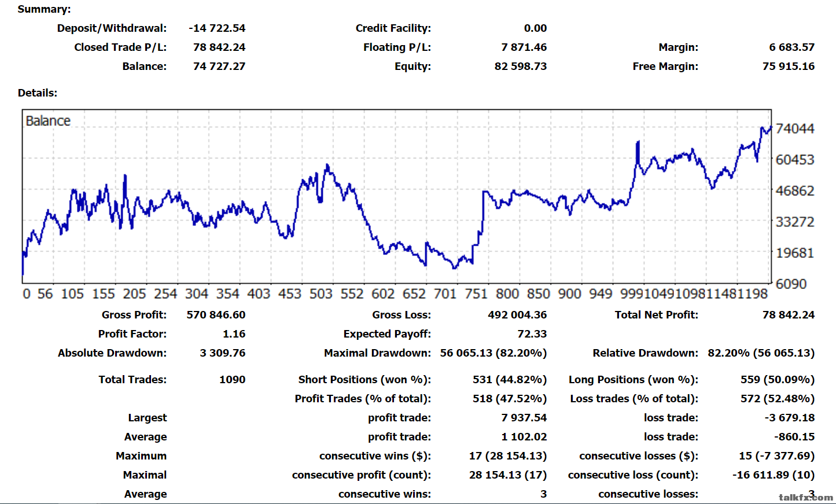Select the Floating P/L value 7 871.46
The height and width of the screenshot is (504, 836).
click(x=524, y=47)
